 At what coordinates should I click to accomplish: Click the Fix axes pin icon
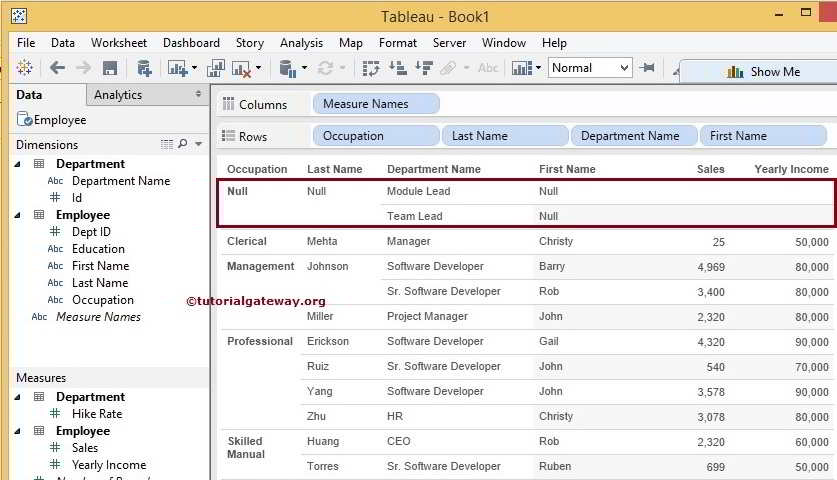648,68
